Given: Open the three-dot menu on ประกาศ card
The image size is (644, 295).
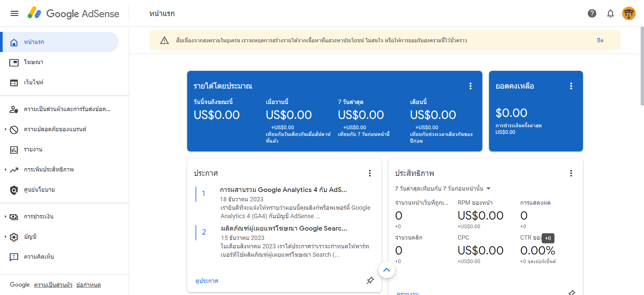Looking at the screenshot, I should point(370,173).
